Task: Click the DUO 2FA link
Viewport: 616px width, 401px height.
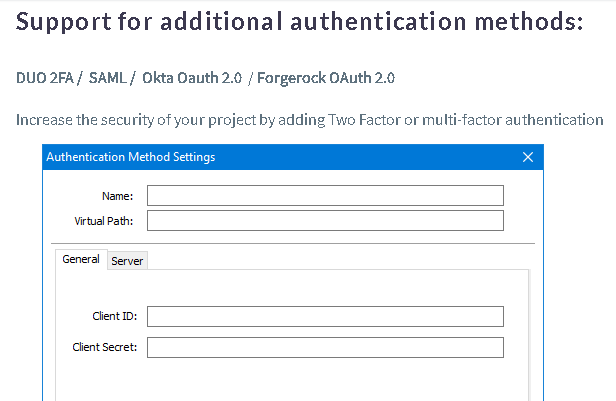Action: coord(45,77)
